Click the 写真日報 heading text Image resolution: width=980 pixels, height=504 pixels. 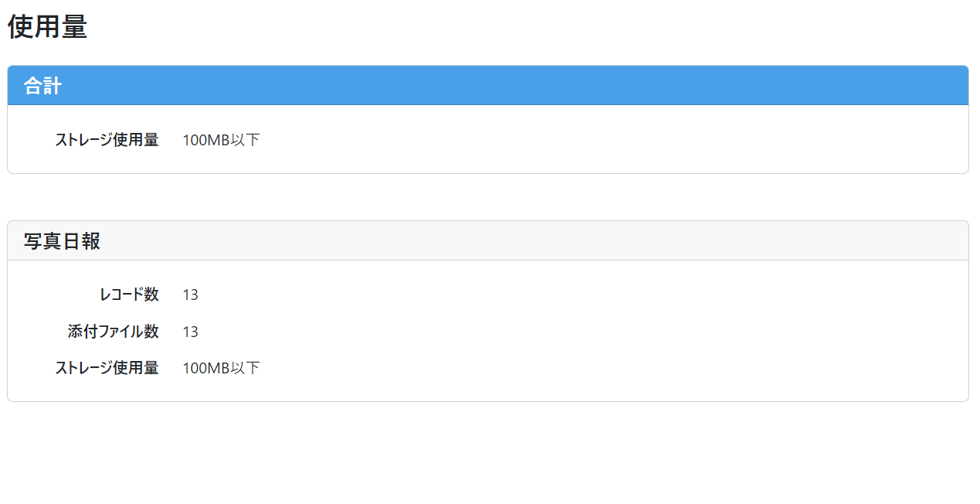62,241
